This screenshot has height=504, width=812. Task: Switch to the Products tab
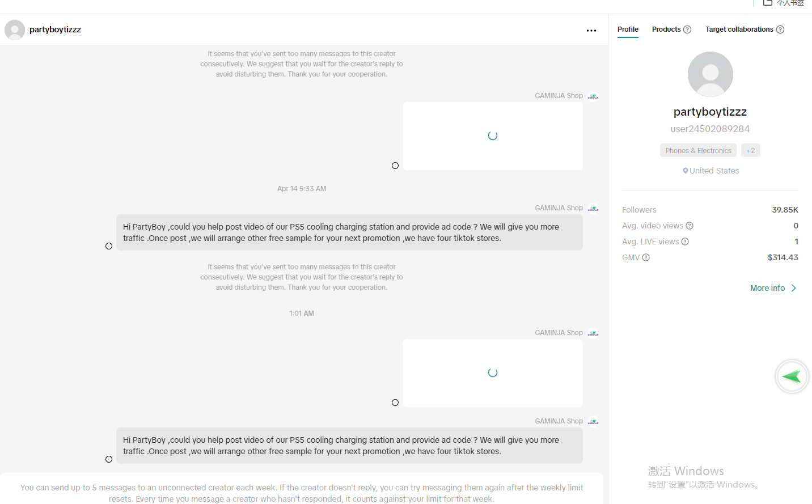point(666,29)
